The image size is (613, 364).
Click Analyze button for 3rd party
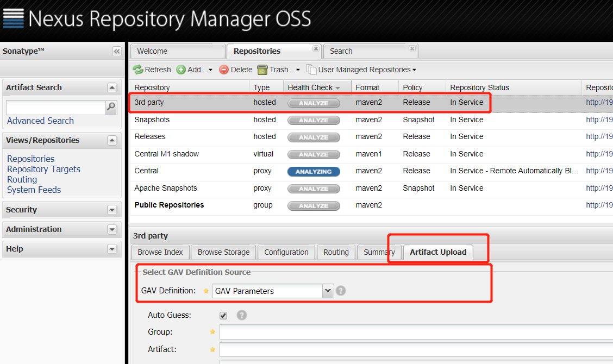[x=314, y=103]
